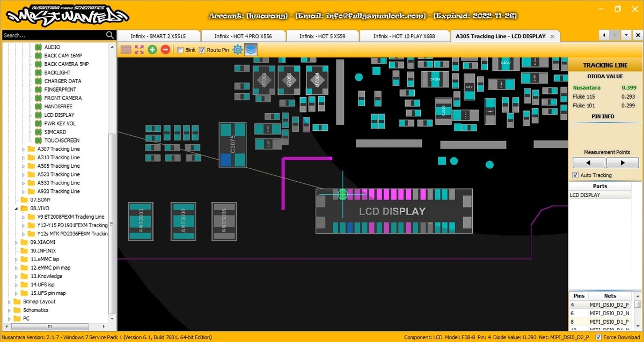Viewport: 644px width, 342px height.
Task: Click the search magnifier icon
Action: (x=109, y=35)
